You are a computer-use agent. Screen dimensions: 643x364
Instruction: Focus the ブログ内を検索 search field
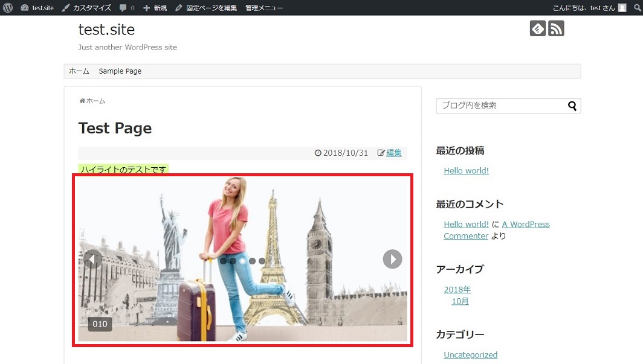pyautogui.click(x=500, y=106)
